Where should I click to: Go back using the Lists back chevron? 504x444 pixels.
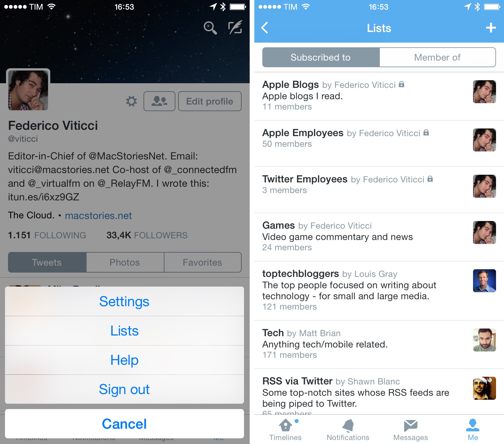click(x=265, y=28)
